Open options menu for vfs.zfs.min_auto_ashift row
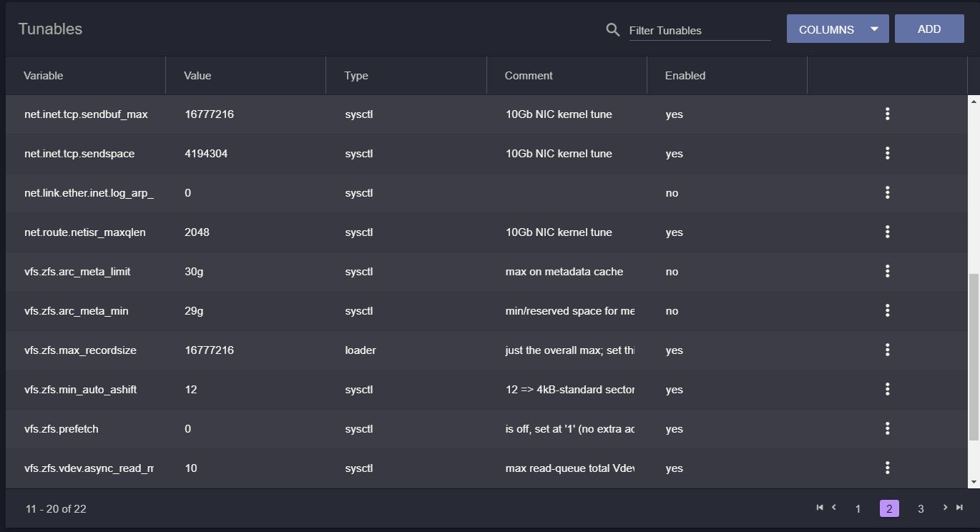 [887, 389]
